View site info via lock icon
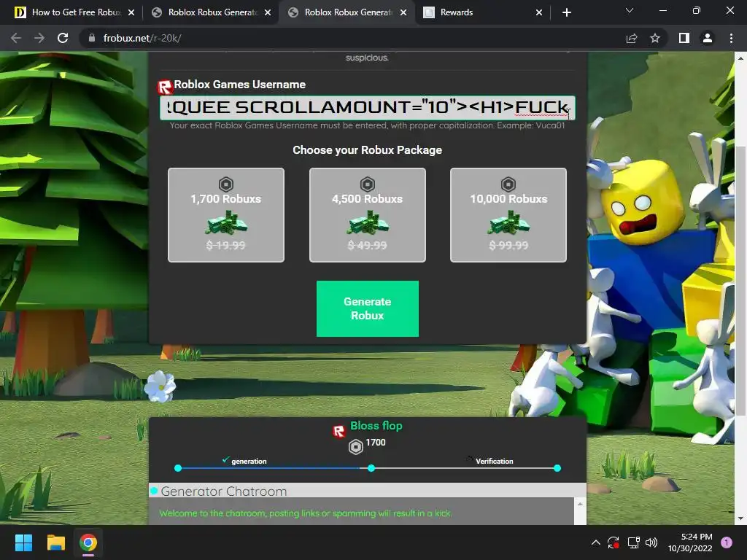Screen dimensions: 747x560 pos(92,38)
